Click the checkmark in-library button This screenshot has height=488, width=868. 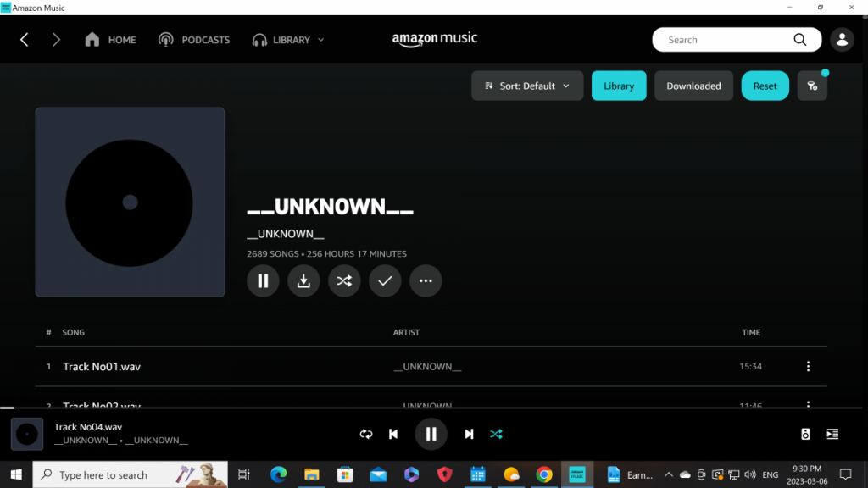coord(385,281)
